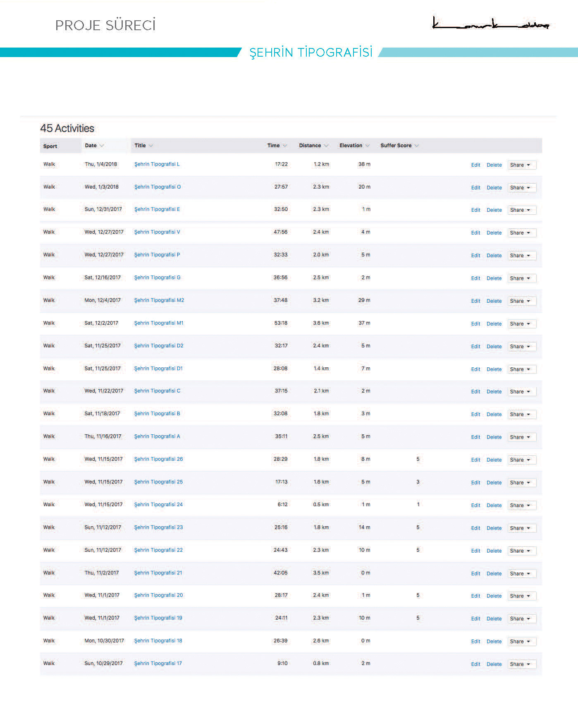Edit the Şehrin Tipografisi G activity

tap(475, 278)
